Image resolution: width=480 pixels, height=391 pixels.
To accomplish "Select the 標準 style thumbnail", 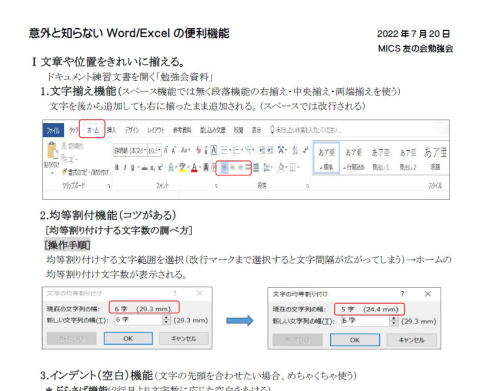I will tap(326, 158).
